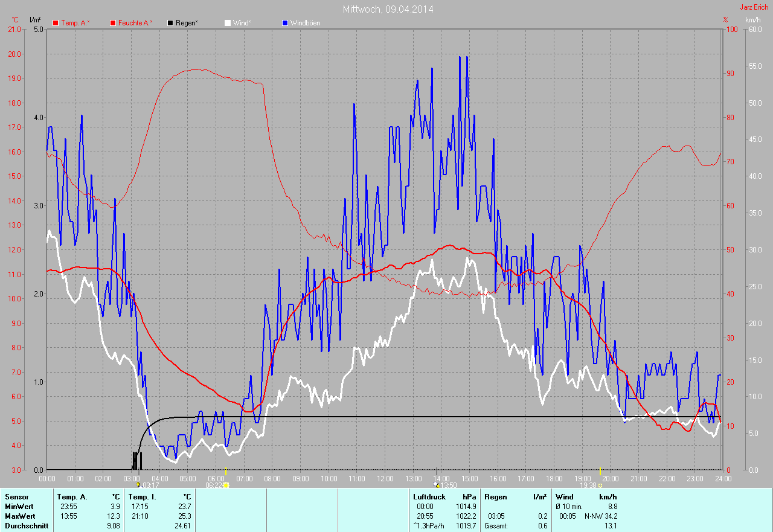
Task: Click the 'hPa' unit label
Action: click(469, 497)
